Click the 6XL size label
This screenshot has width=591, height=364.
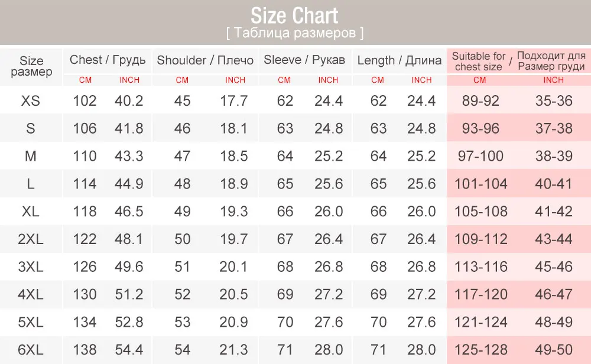(31, 350)
